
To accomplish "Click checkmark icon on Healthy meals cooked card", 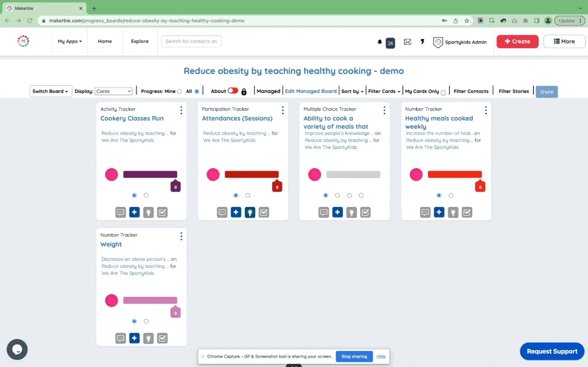I will coord(467,212).
